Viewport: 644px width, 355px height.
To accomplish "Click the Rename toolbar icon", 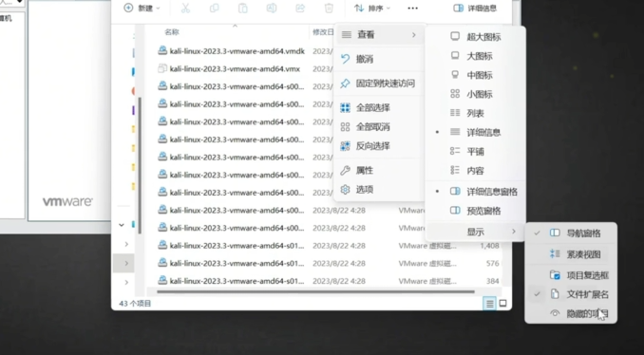I will point(272,9).
